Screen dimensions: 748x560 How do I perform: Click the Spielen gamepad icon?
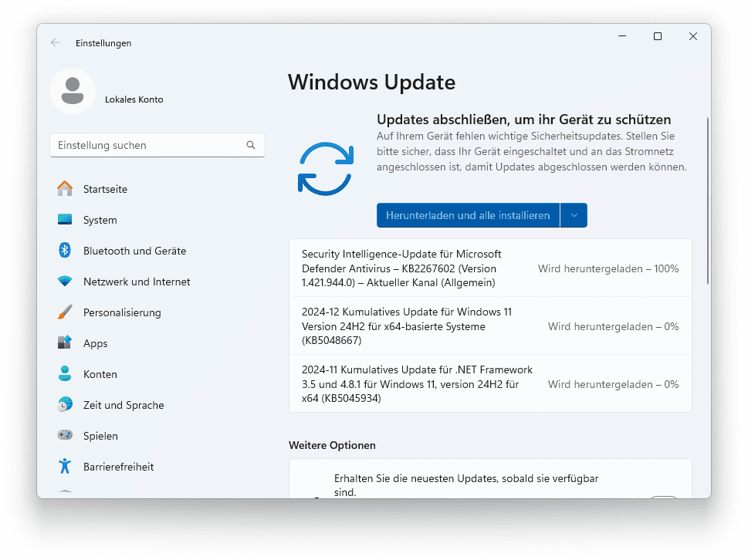coord(65,435)
